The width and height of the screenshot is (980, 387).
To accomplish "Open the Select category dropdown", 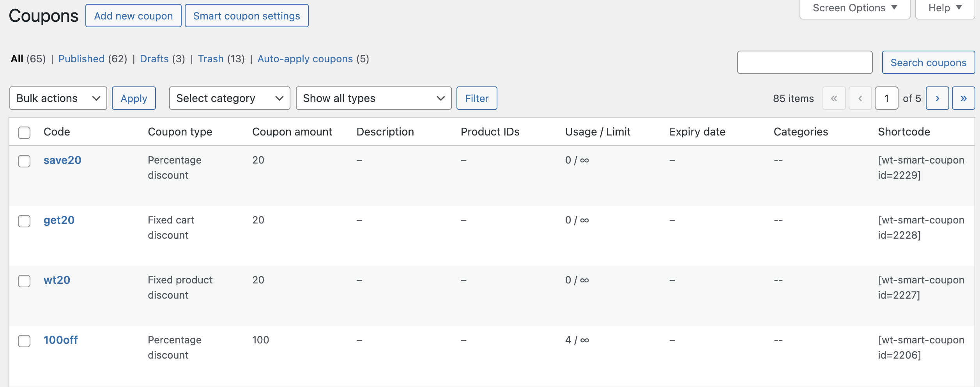I will [230, 98].
